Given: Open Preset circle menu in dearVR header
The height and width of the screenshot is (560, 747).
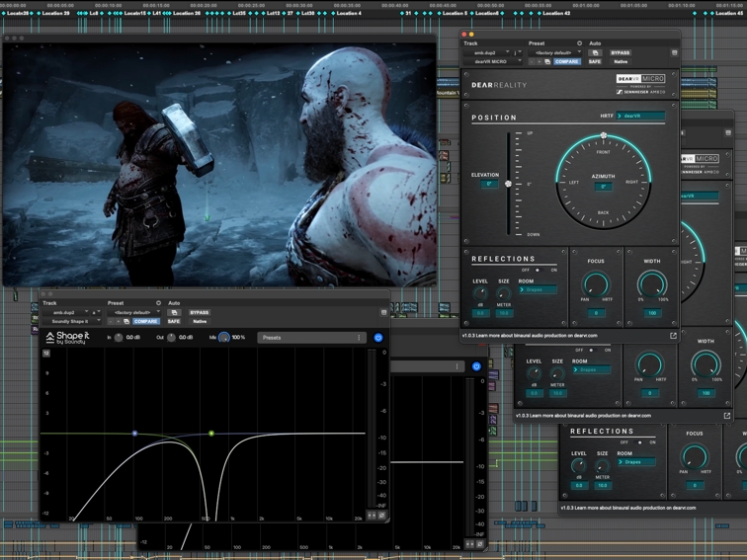Looking at the screenshot, I should [579, 43].
